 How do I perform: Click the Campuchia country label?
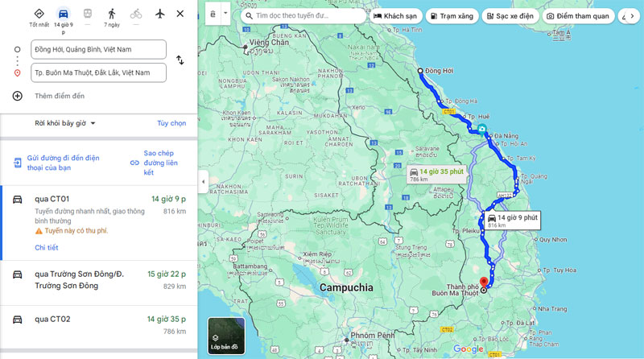pos(346,287)
